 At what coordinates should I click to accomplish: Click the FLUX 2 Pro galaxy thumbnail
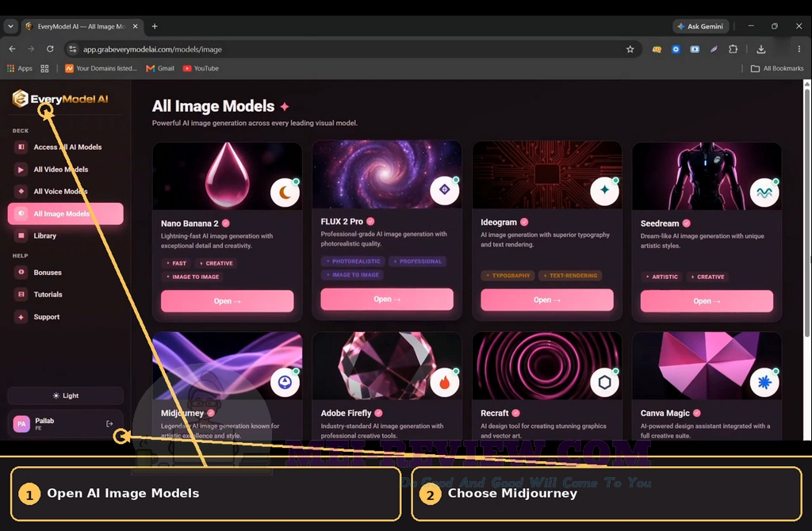click(x=387, y=174)
